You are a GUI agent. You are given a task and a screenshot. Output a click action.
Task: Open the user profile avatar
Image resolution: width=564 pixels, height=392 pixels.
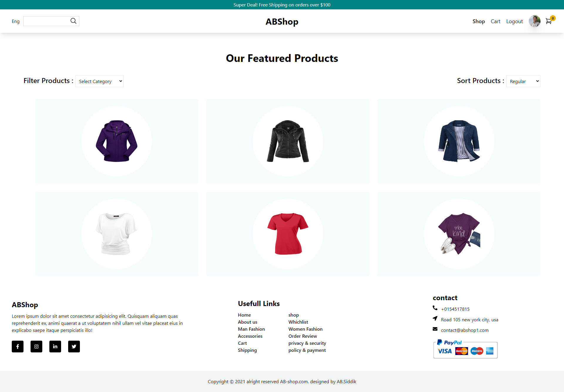[x=534, y=21]
